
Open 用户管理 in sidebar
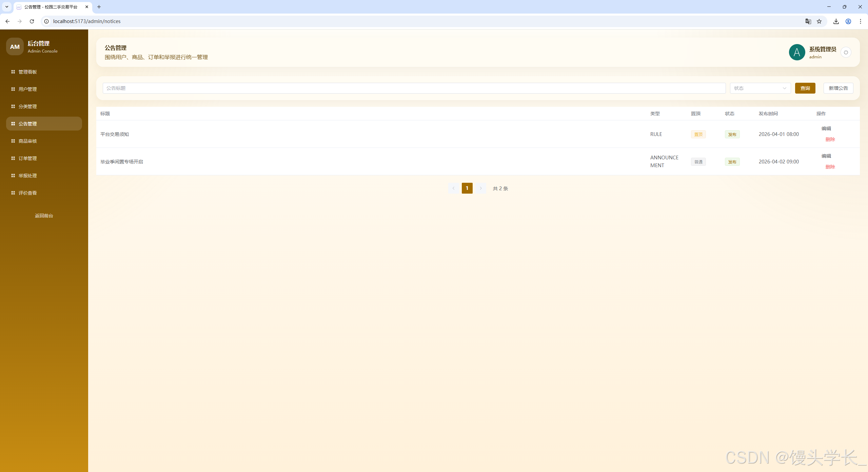(28, 89)
